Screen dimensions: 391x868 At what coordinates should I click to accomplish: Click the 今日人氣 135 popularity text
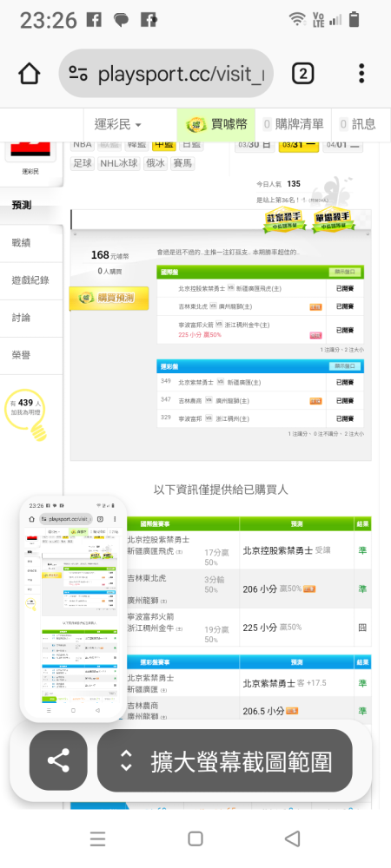[278, 184]
